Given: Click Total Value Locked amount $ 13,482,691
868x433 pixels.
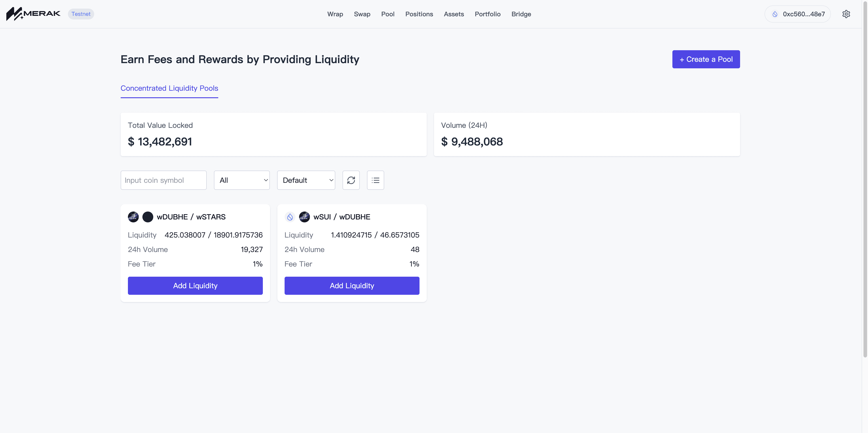Looking at the screenshot, I should tap(160, 142).
